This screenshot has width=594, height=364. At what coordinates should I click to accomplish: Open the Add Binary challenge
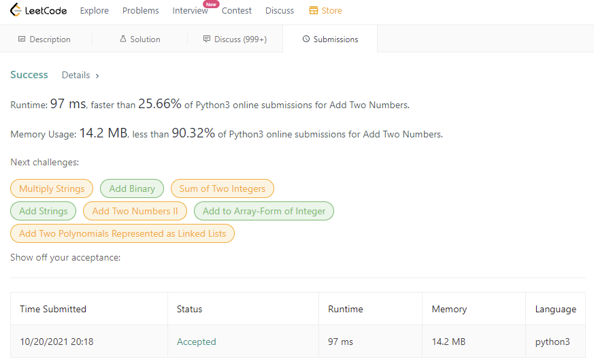[132, 188]
